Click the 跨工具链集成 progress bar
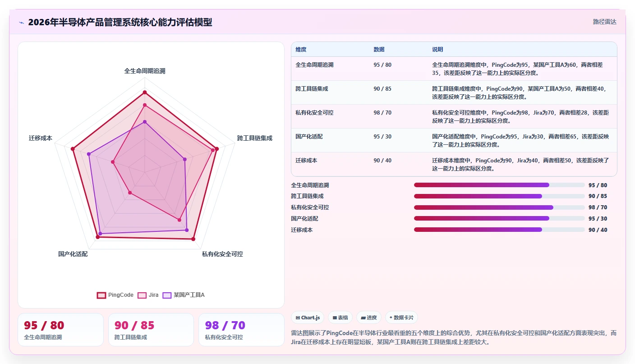635x364 pixels. (499, 196)
